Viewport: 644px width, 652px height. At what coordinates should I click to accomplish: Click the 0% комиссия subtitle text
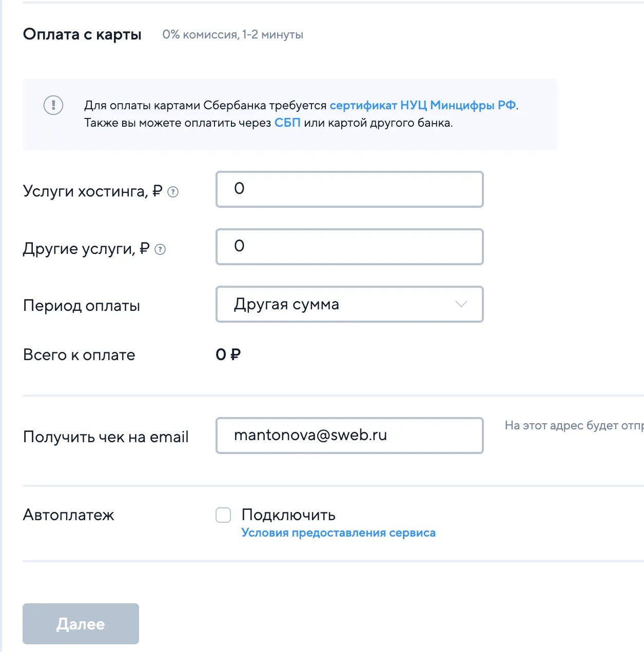232,35
